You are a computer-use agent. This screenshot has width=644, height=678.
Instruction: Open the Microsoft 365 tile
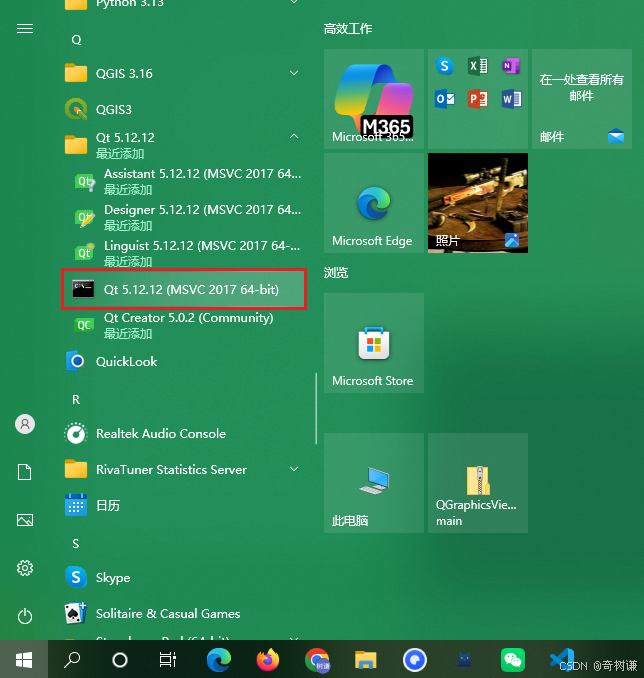pyautogui.click(x=374, y=99)
